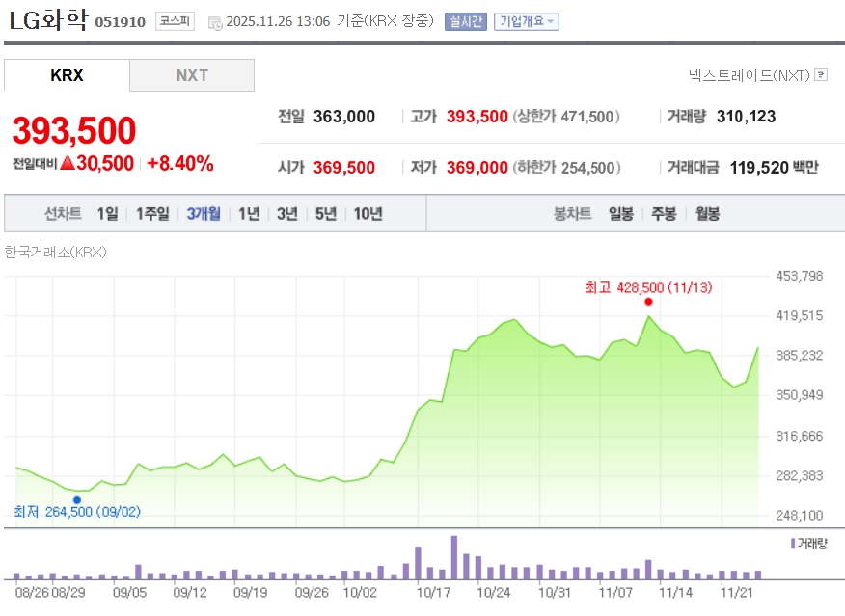Open the 기업개요 dropdown
Viewport: 845px width, 616px height.
(x=526, y=21)
